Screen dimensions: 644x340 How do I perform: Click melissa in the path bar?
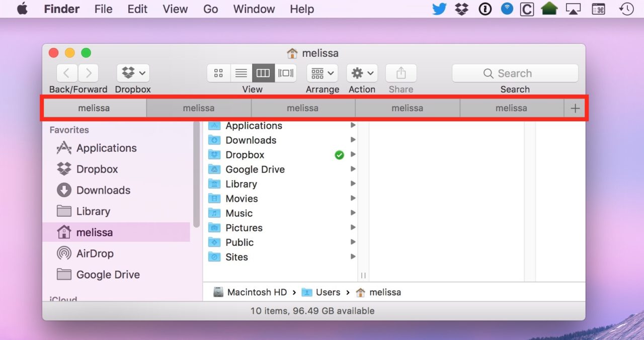pyautogui.click(x=378, y=292)
